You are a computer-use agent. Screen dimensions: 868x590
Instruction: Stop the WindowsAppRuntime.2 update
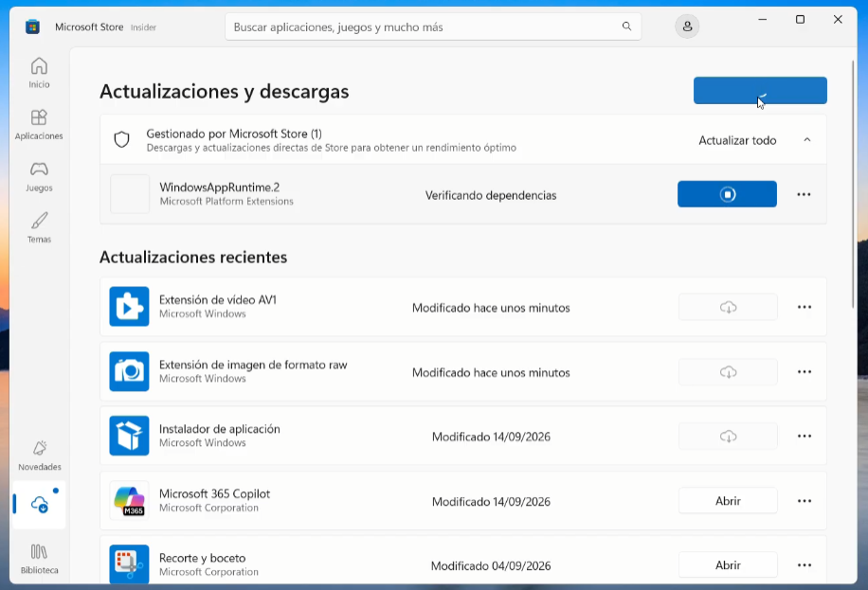point(727,194)
